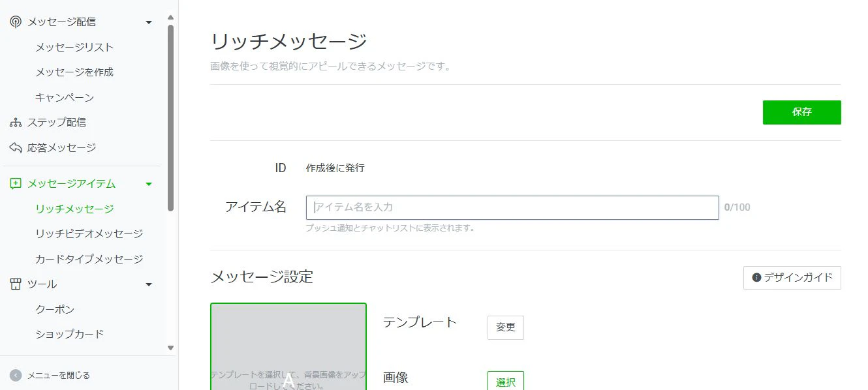
Task: Click the sidebar vertical scrollbar thumb
Action: click(x=171, y=117)
